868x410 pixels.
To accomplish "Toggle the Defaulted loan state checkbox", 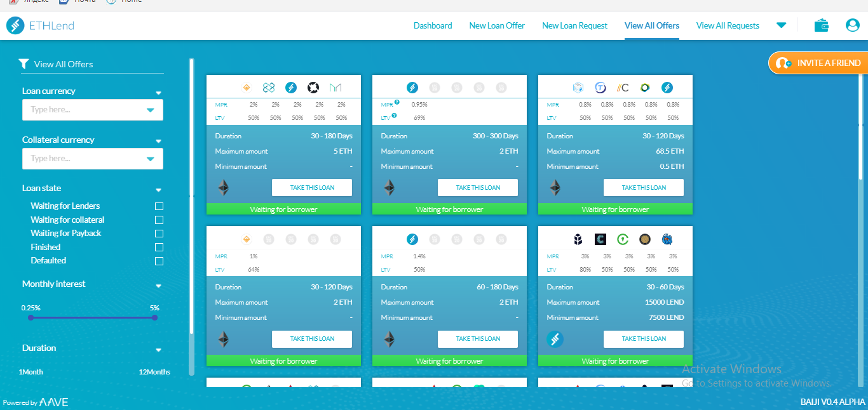I will 159,261.
